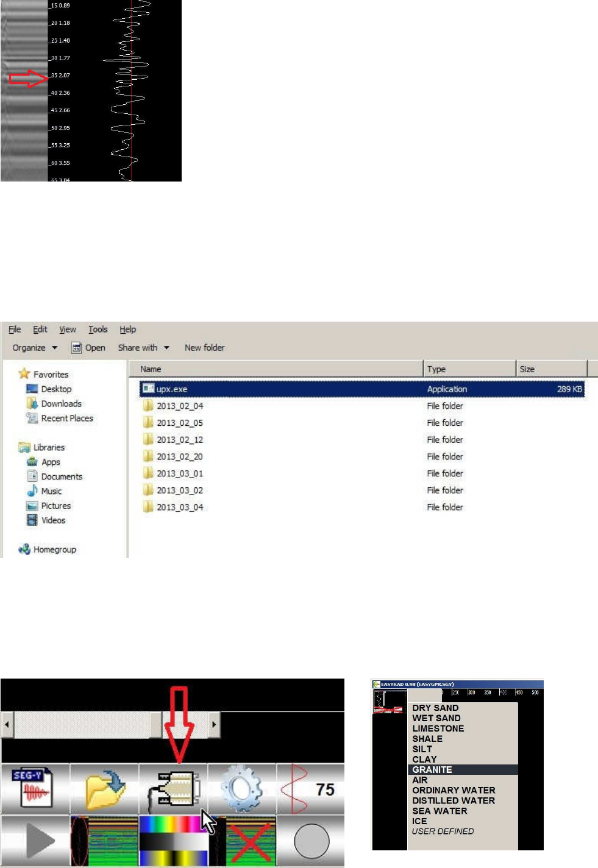This screenshot has width=598, height=868.
Task: Click the Open toolbar button
Action: pos(88,347)
